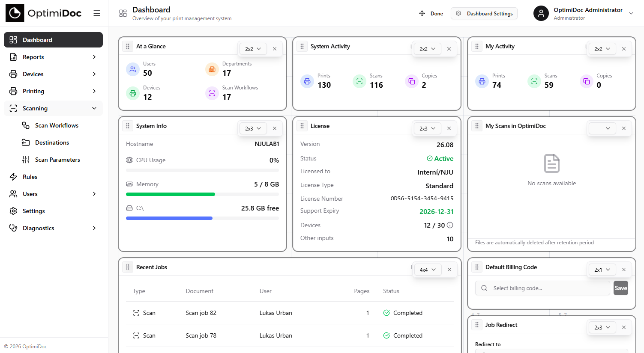The height and width of the screenshot is (353, 644).
Task: Click the Scan Workflows icon in At a Glance
Action: pyautogui.click(x=212, y=93)
